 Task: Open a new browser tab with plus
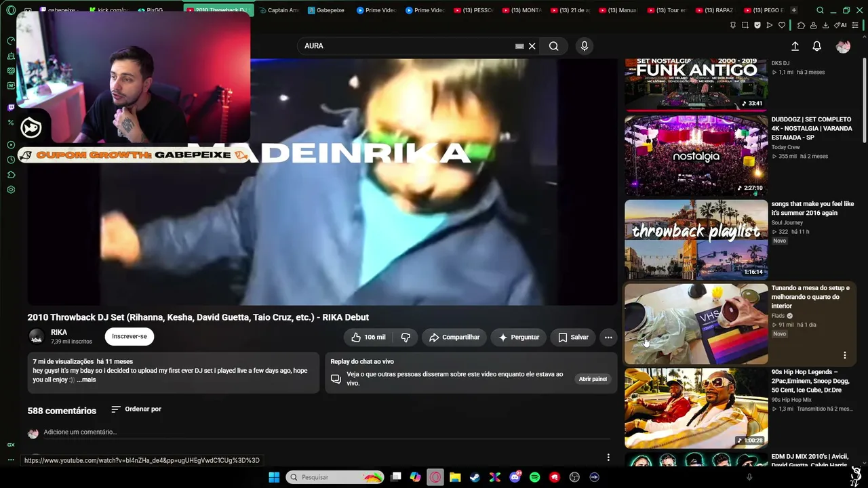[x=794, y=10]
